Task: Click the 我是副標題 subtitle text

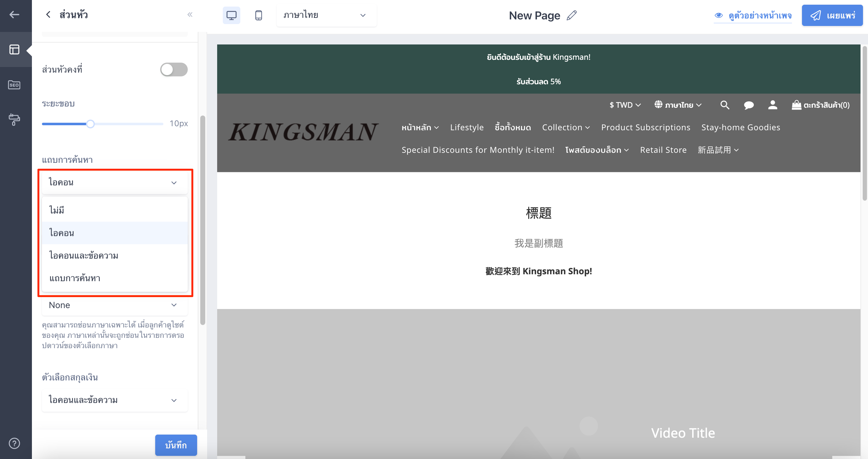Action: coord(539,244)
